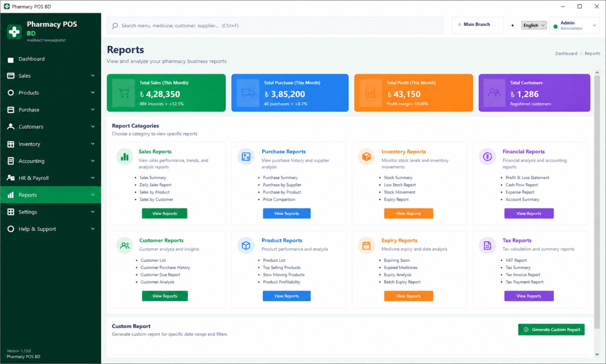The width and height of the screenshot is (606, 364).
Task: Click the Customer Reports people icon
Action: 125,246
